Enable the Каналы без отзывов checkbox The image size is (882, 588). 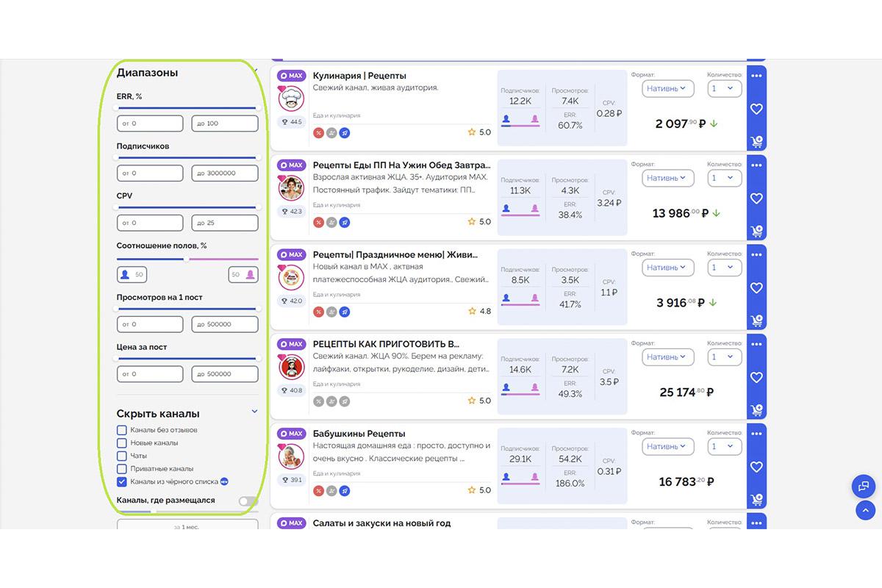(121, 431)
